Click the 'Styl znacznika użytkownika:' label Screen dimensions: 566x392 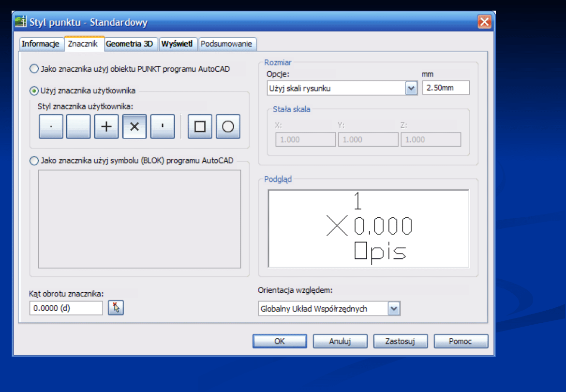[85, 106]
